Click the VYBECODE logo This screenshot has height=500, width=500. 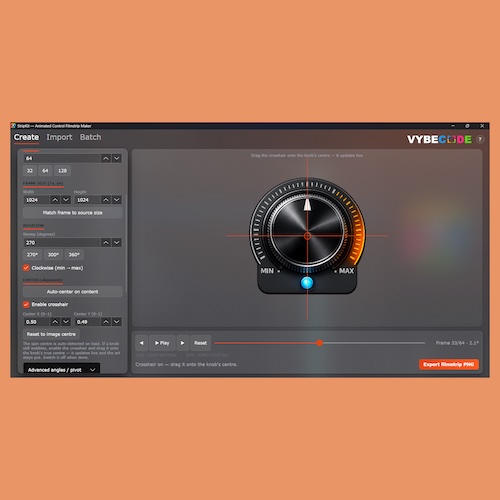click(439, 139)
